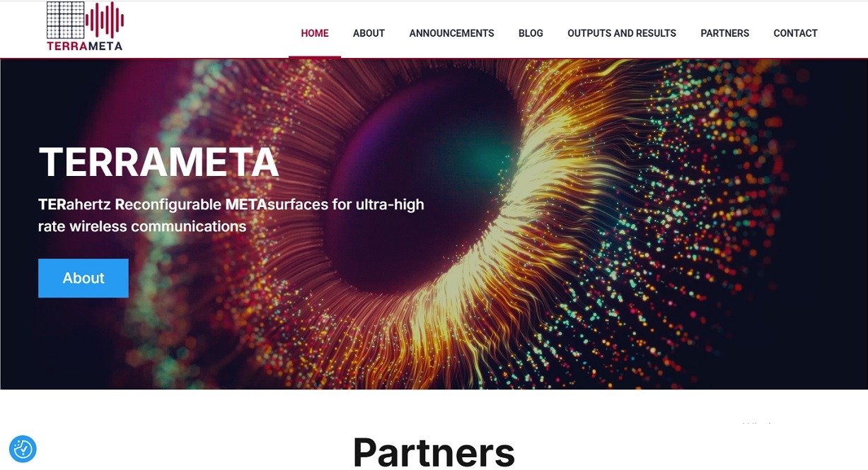
Task: Open OUTPUTS AND RESULTS in the navbar
Action: [622, 33]
